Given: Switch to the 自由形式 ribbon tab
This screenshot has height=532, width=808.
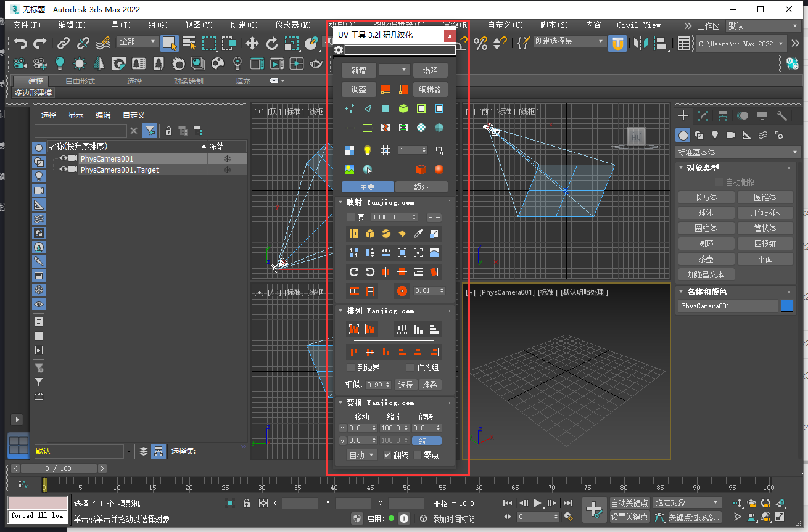Looking at the screenshot, I should 80,81.
